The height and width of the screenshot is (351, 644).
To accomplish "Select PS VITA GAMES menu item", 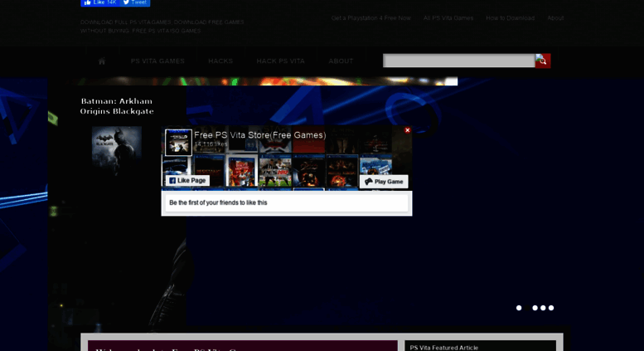I will click(157, 61).
